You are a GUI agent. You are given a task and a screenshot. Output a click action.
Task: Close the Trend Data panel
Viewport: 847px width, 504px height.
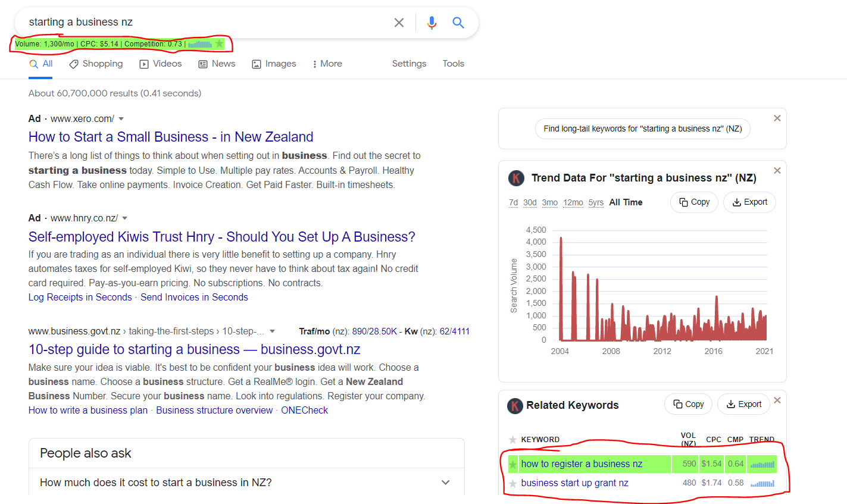pyautogui.click(x=777, y=171)
